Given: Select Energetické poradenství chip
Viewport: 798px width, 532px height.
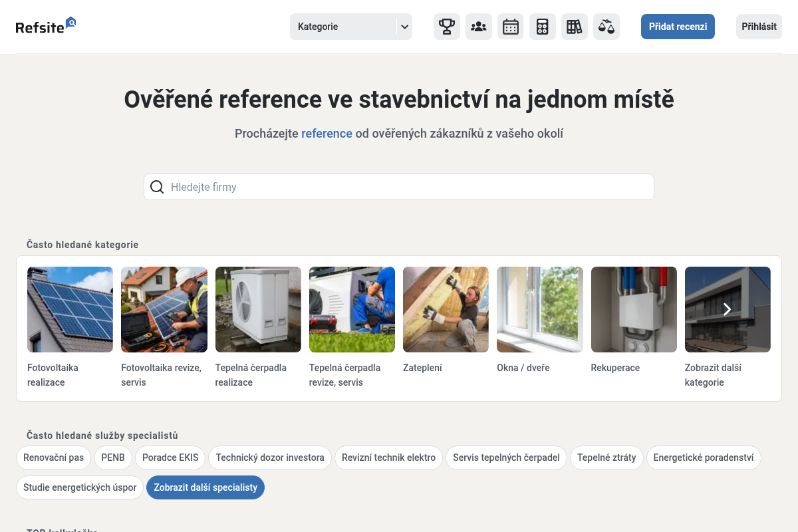Looking at the screenshot, I should coord(704,458).
